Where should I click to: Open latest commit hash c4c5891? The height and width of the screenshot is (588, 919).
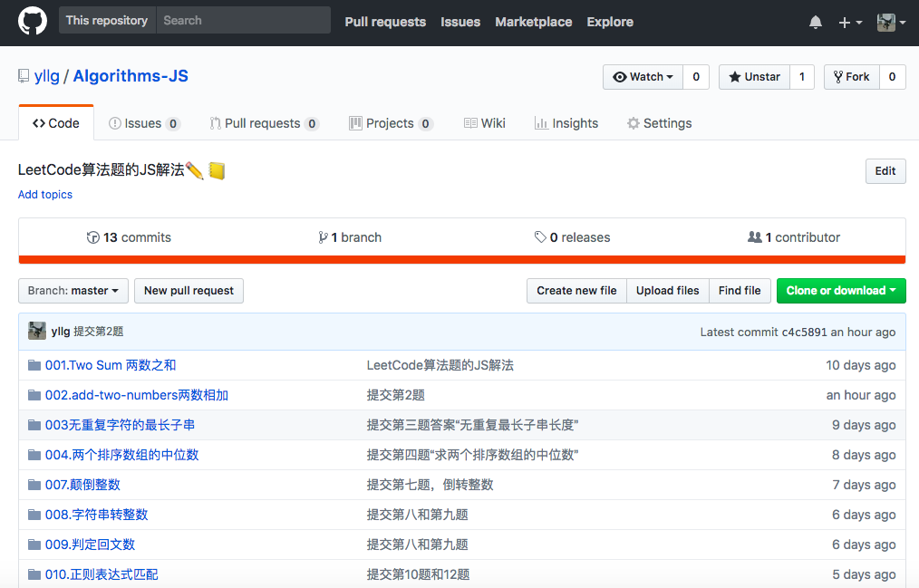804,333
